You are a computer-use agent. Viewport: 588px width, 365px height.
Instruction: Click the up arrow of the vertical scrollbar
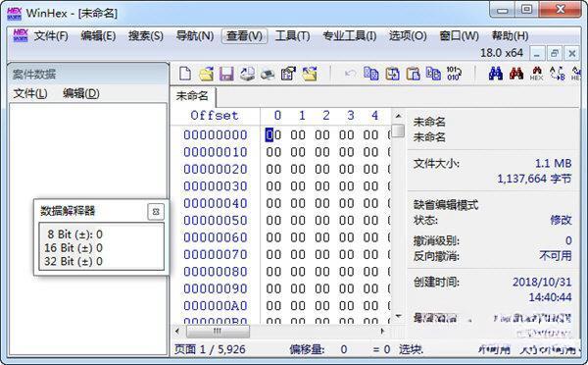tap(398, 116)
